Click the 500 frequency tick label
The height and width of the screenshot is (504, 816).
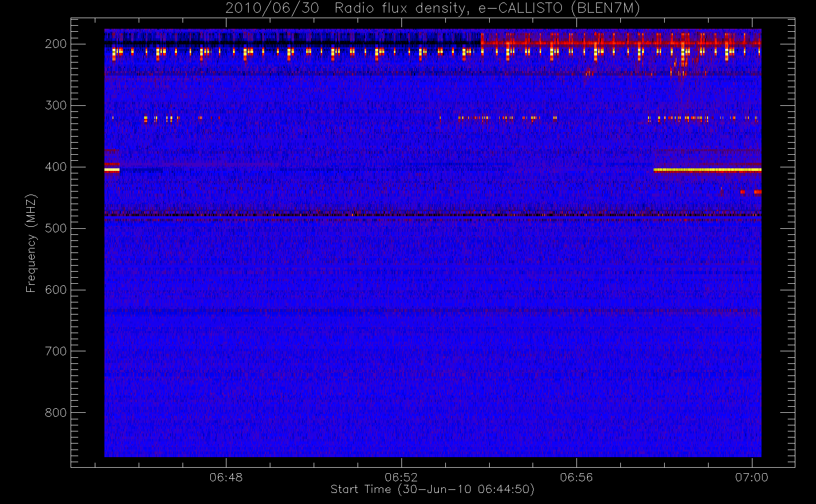pyautogui.click(x=56, y=228)
